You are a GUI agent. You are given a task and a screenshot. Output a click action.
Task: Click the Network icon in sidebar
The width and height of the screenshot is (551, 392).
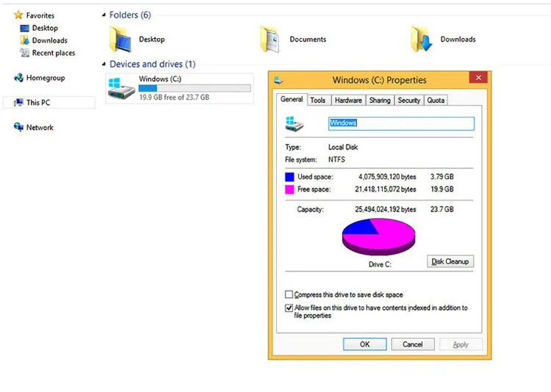pyautogui.click(x=18, y=127)
